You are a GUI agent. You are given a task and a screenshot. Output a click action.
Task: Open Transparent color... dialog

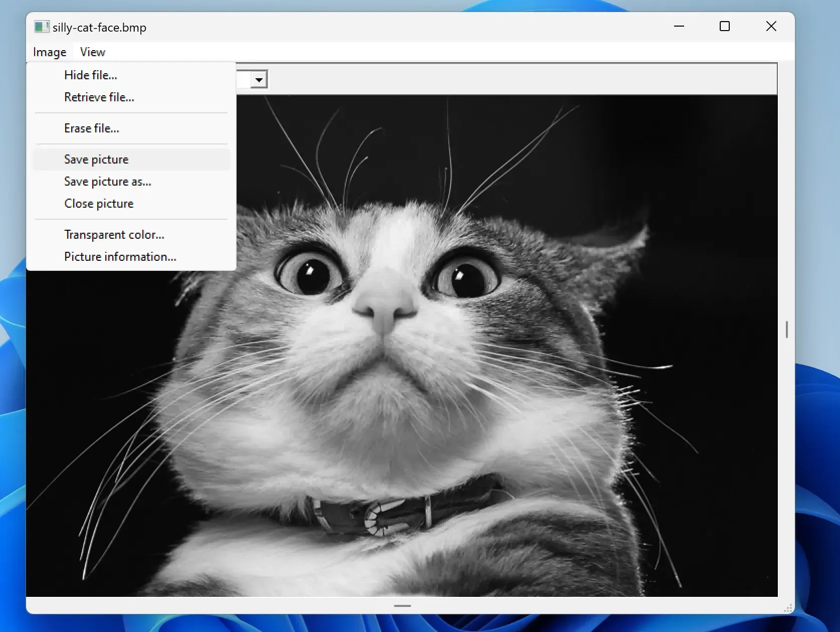[131, 235]
